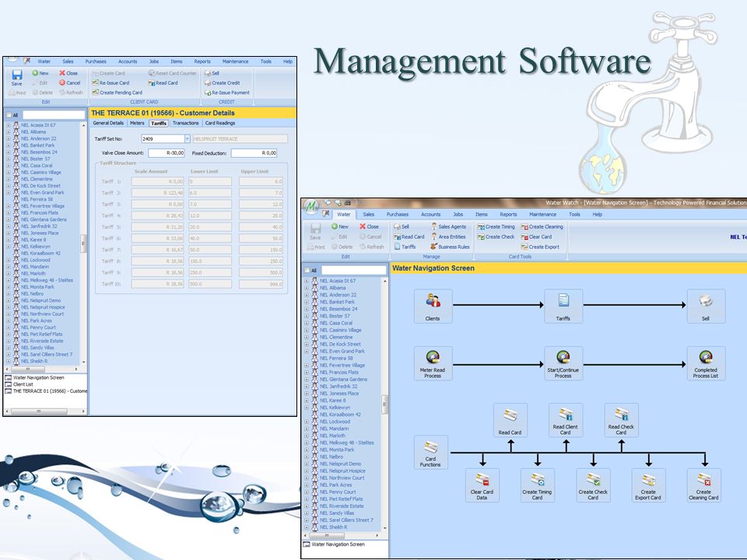Select NEL Nelspruit Hospice in Navigation Screen tree
The height and width of the screenshot is (560, 747).
342,471
